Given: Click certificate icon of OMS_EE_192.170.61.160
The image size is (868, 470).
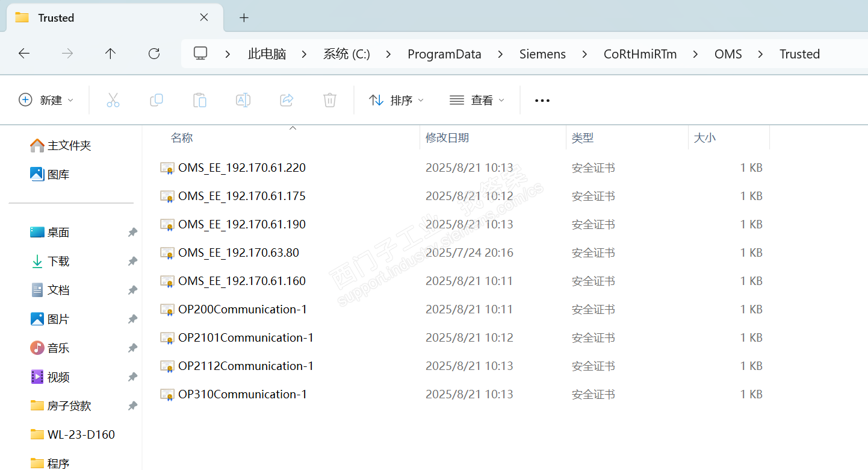Looking at the screenshot, I should [167, 281].
